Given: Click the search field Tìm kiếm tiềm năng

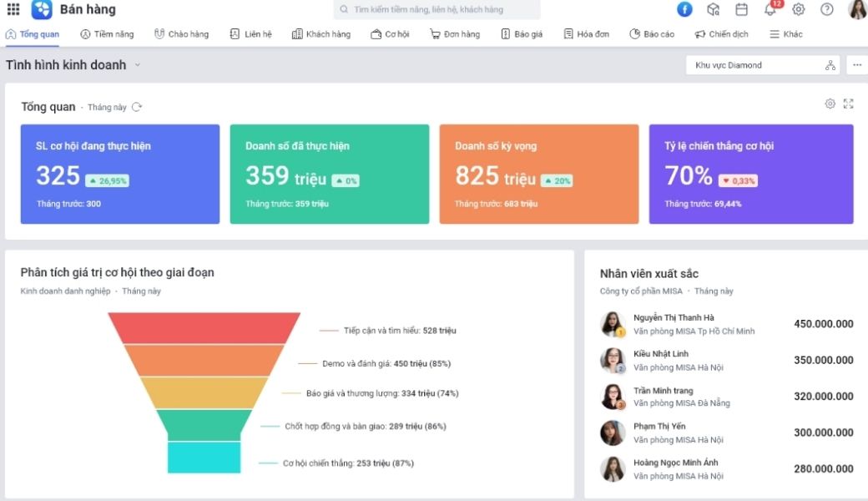Looking at the screenshot, I should (437, 9).
